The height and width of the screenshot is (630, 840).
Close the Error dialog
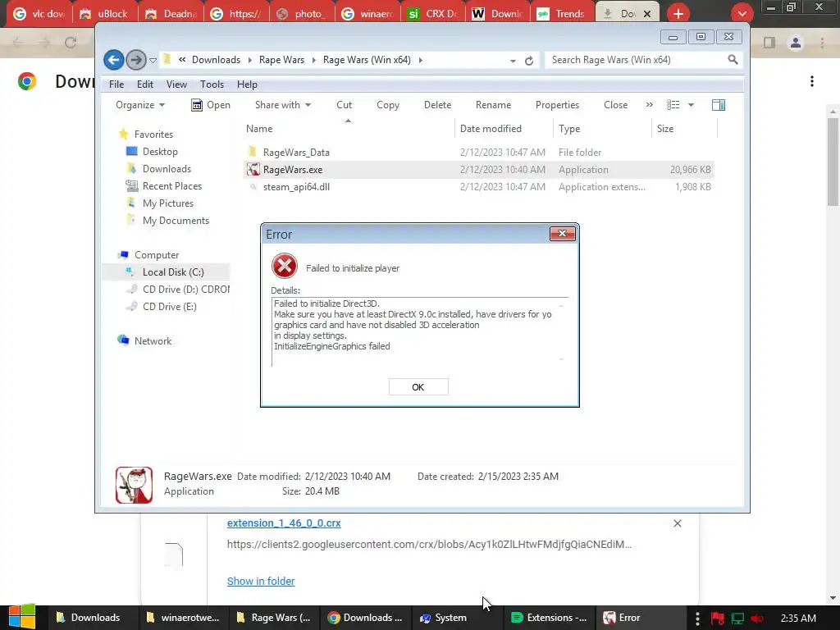(562, 234)
